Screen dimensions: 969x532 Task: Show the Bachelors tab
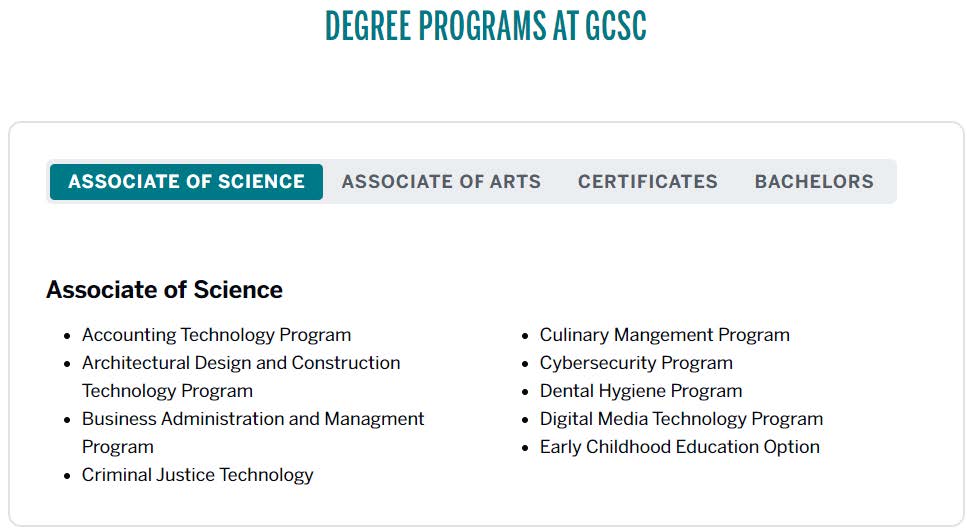pyautogui.click(x=814, y=182)
